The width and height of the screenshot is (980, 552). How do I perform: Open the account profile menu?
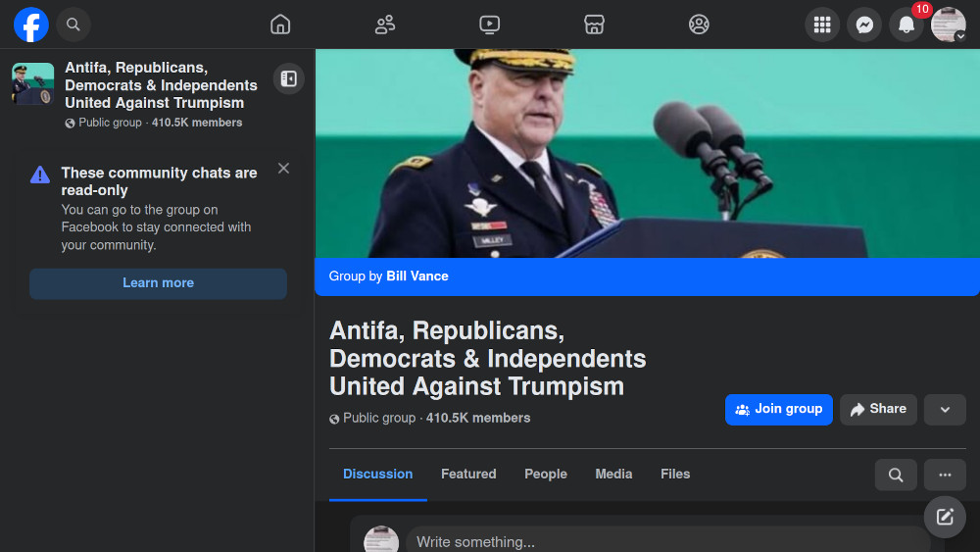click(948, 25)
